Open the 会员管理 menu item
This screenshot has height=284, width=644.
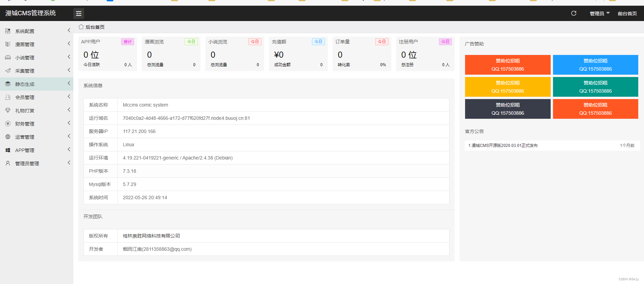37,97
